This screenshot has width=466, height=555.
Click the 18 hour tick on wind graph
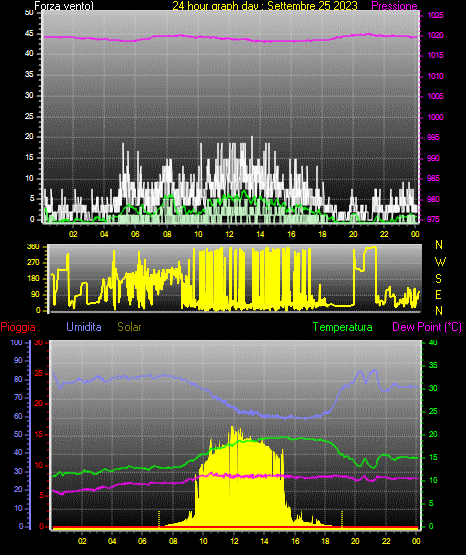322,234
